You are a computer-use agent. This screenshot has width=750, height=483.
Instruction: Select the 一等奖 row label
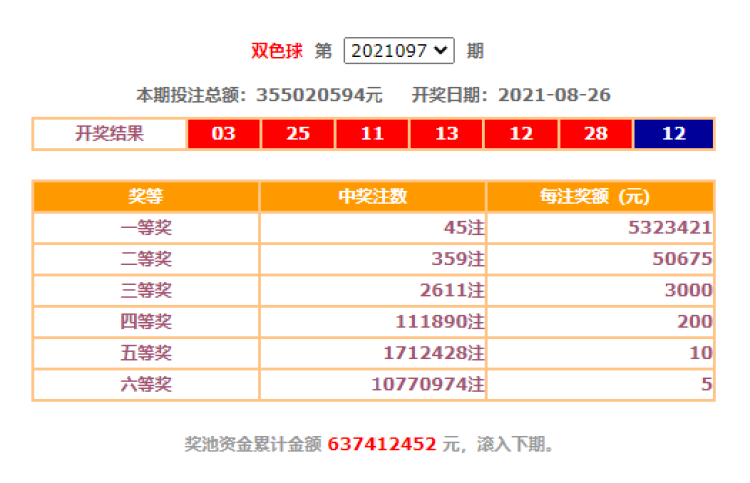pyautogui.click(x=146, y=228)
